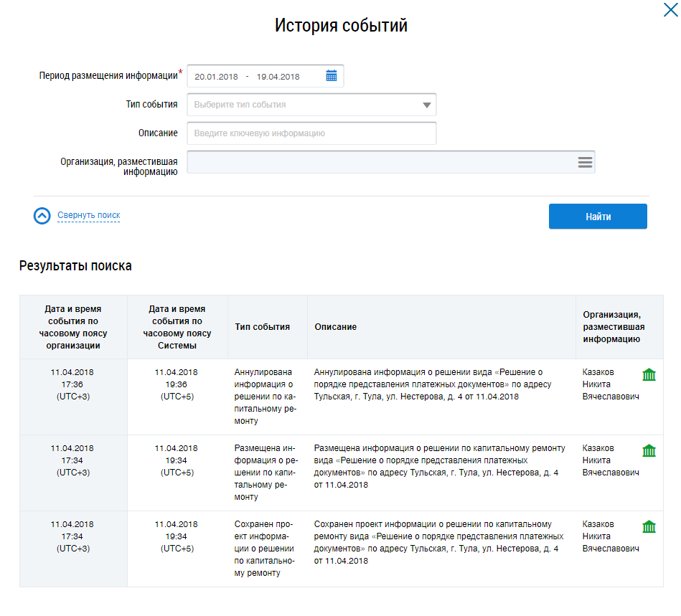Screen dimensions: 681x616
Task: Click the 'Описание' column header
Action: coord(335,327)
